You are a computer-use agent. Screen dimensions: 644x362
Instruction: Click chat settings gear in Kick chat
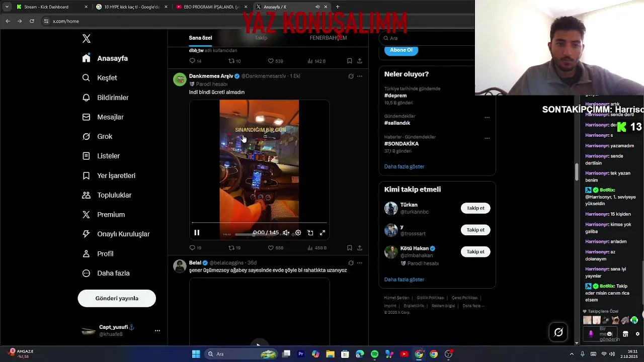tap(637, 334)
